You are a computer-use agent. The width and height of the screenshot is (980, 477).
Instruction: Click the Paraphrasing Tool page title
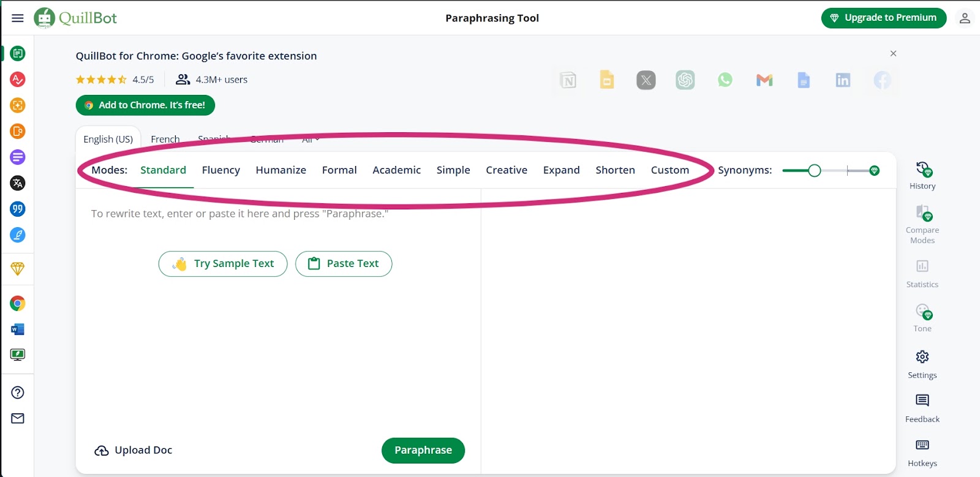point(492,18)
